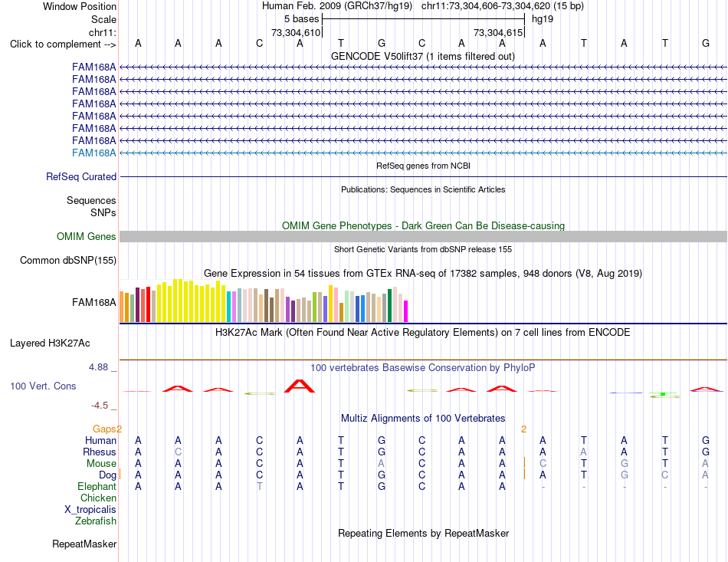728x562 pixels.
Task: Click the magenta bar in GTEx chart
Action: click(405, 311)
